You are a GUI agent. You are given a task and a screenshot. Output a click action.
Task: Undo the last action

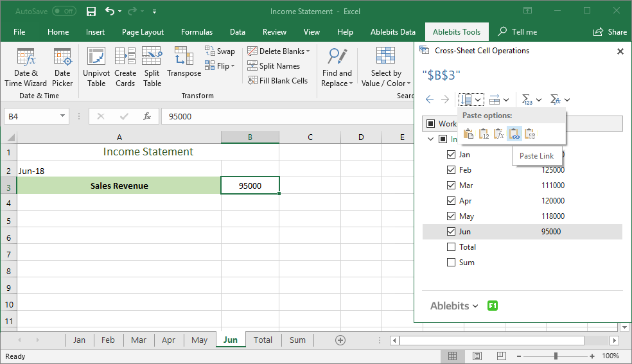tap(110, 12)
